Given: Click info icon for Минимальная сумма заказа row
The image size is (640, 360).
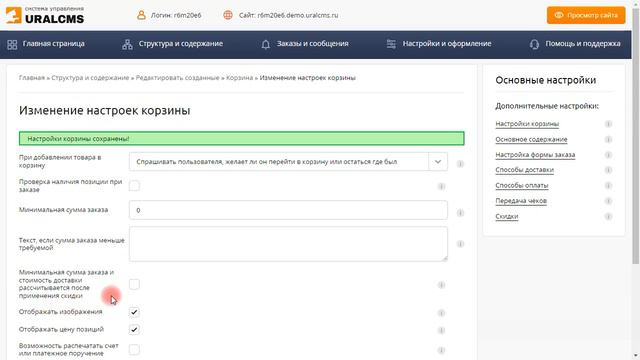Looking at the screenshot, I should point(460,213).
